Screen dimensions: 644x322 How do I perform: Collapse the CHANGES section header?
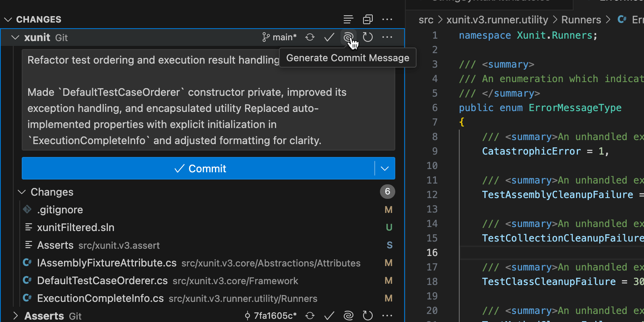(8, 19)
